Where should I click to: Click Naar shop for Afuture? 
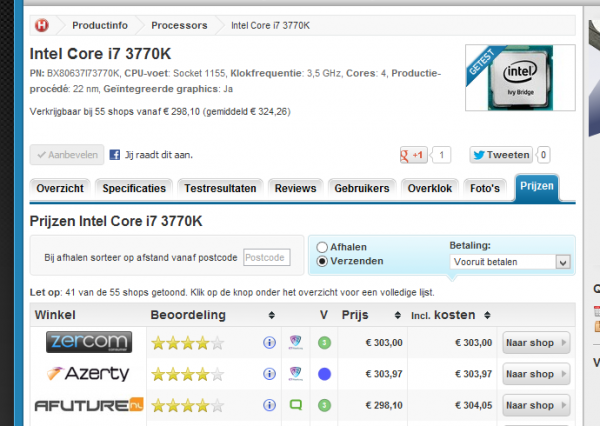point(536,406)
